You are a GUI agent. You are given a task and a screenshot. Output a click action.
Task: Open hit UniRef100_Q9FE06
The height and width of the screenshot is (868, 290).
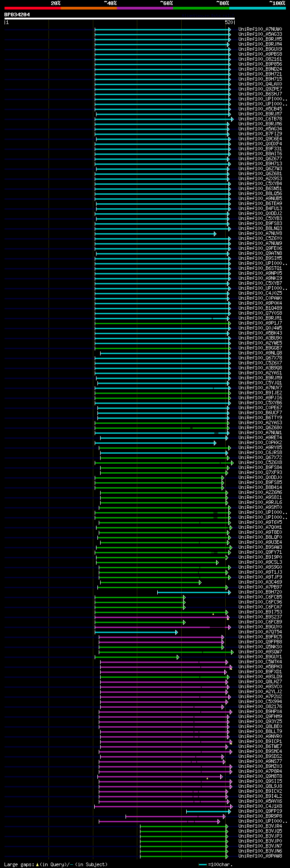(260, 249)
